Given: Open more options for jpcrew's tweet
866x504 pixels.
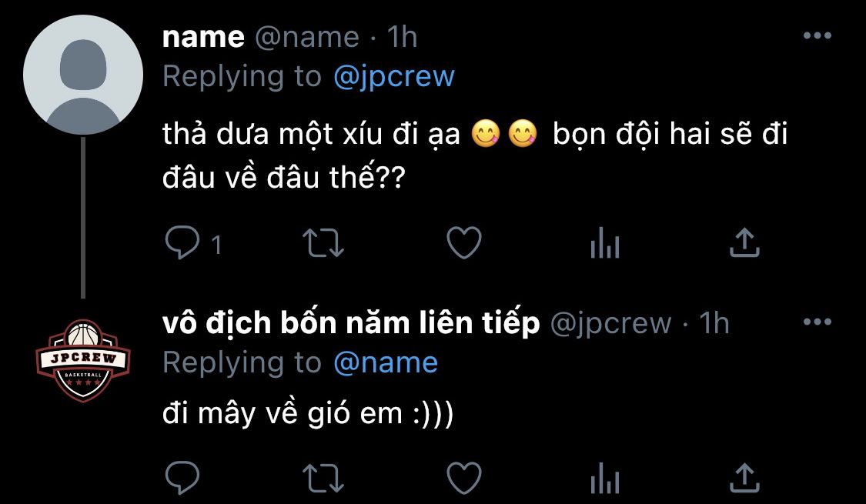Looking at the screenshot, I should (817, 322).
